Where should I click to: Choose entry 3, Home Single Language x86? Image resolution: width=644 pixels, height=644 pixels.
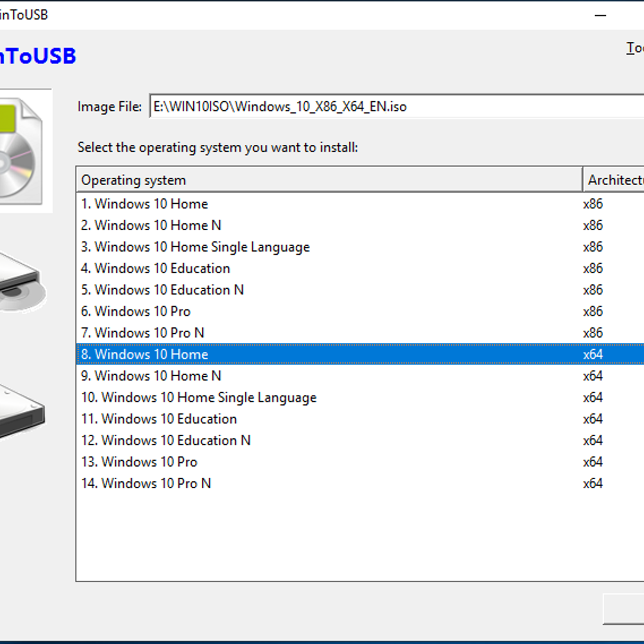tap(196, 247)
